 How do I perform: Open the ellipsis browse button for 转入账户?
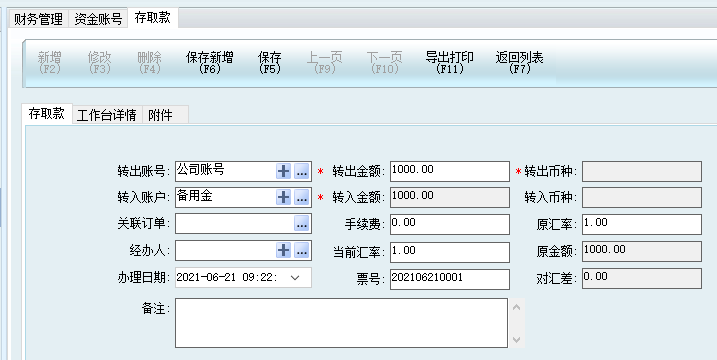(x=301, y=198)
